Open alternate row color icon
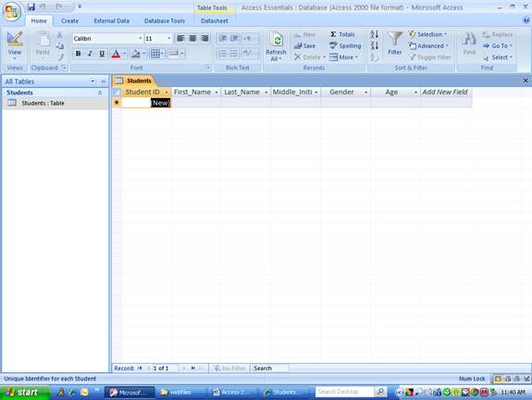Viewport: 532px width, 400px height. [174, 54]
